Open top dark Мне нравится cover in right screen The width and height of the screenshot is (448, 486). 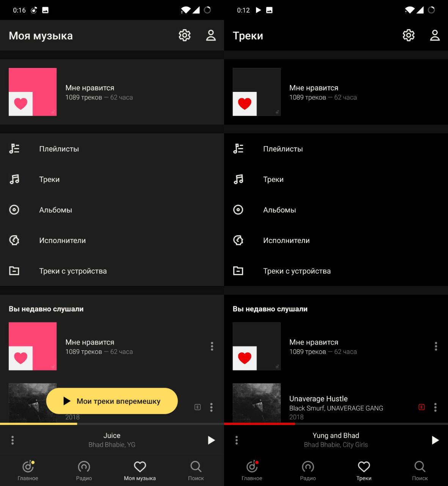pos(257,92)
